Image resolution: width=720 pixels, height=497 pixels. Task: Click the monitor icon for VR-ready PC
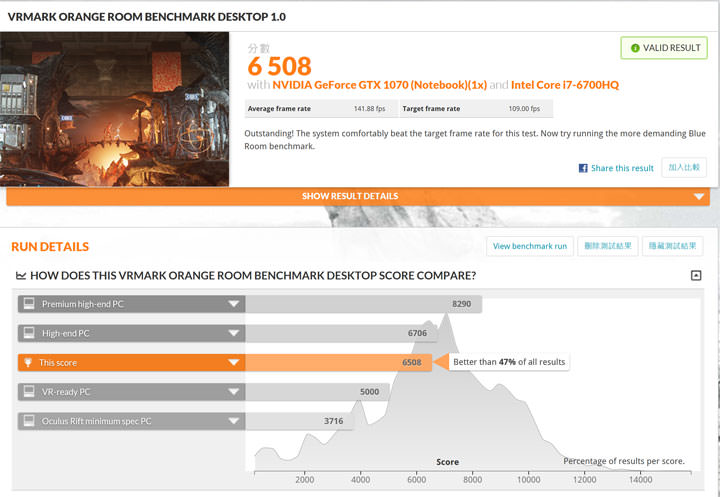pos(29,392)
